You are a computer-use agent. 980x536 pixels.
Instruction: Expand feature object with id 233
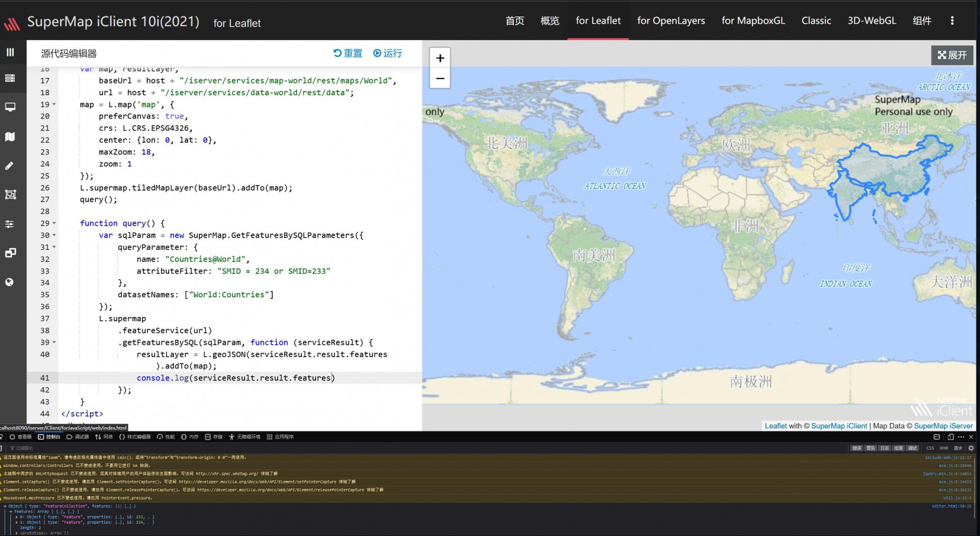click(x=17, y=517)
